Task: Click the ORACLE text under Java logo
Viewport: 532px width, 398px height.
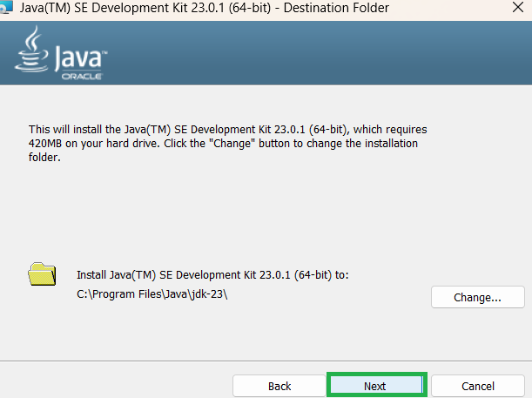Action: pyautogui.click(x=82, y=78)
